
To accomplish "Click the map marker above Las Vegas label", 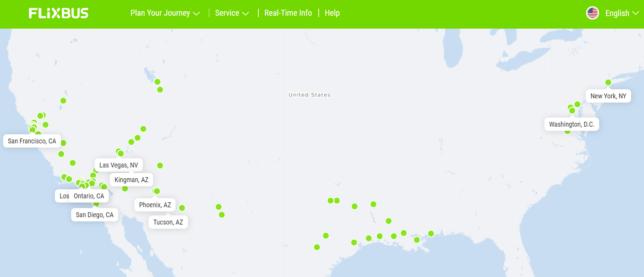I will (121, 153).
